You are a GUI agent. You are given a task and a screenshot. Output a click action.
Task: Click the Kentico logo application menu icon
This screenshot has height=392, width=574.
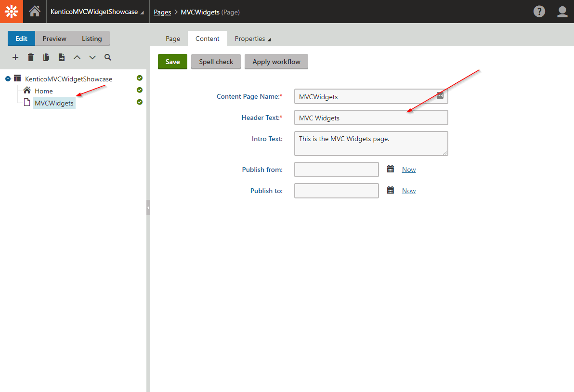click(x=12, y=12)
